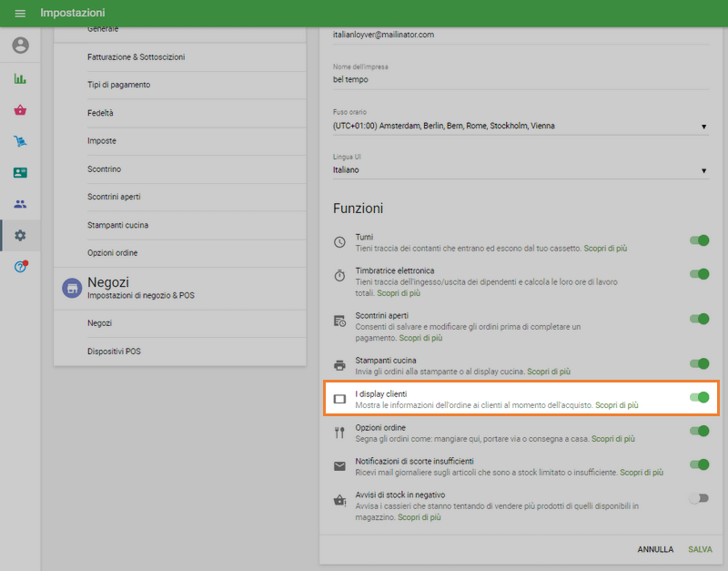Viewport: 728px width, 571px height.
Task: Open the user account profile icon
Action: coord(20,46)
